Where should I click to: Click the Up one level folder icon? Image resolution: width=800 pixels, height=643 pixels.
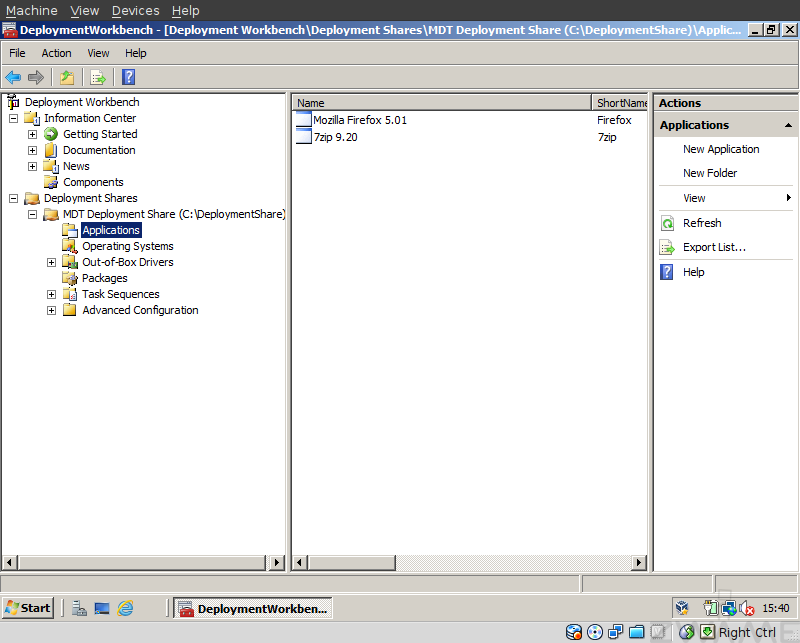67,78
